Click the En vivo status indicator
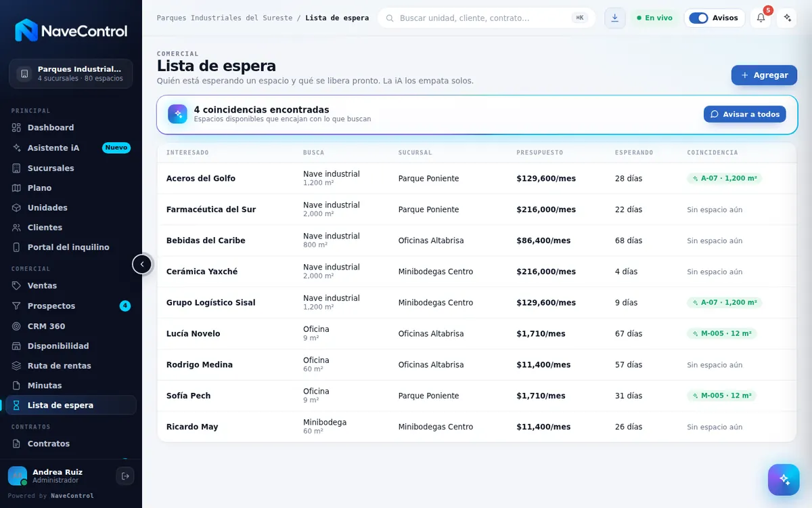This screenshot has width=812, height=508. [x=654, y=18]
